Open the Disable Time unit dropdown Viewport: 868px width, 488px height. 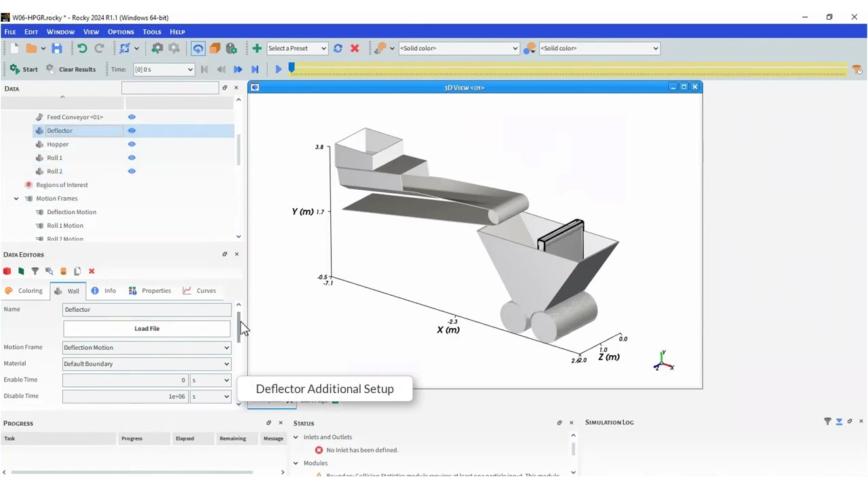tap(210, 396)
